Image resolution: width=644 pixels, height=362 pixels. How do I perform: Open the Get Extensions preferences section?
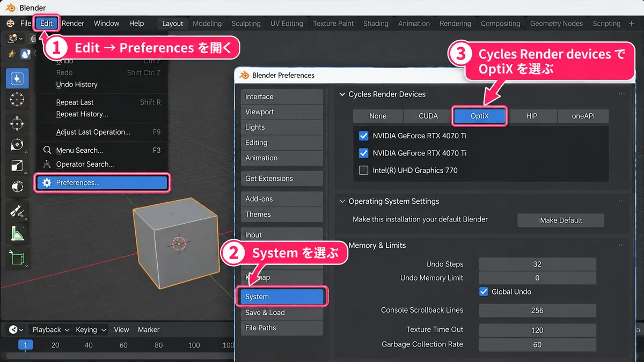click(282, 179)
